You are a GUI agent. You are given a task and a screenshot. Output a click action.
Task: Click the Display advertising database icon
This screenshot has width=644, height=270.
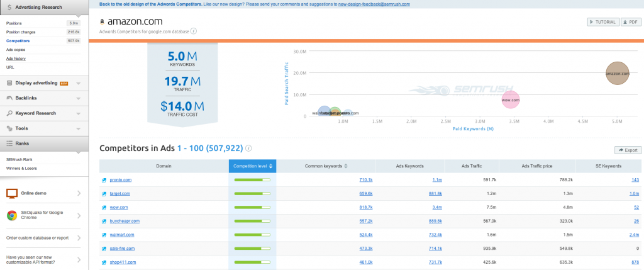coord(9,83)
